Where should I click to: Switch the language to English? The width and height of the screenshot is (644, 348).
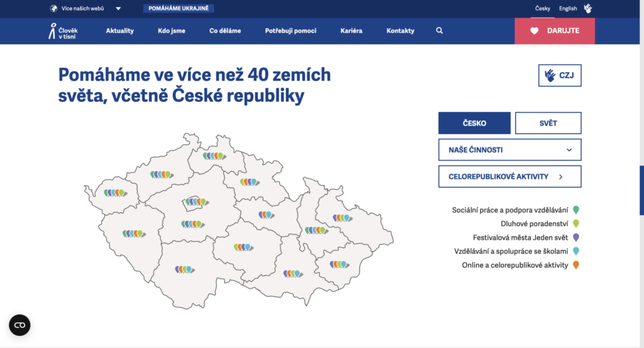(x=568, y=9)
